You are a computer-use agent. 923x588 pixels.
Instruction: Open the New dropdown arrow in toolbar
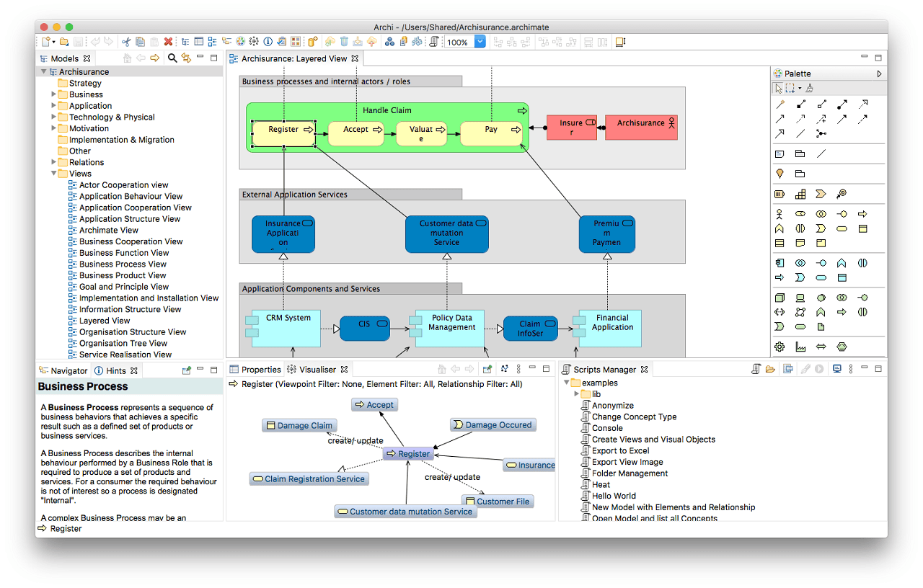pyautogui.click(x=53, y=42)
